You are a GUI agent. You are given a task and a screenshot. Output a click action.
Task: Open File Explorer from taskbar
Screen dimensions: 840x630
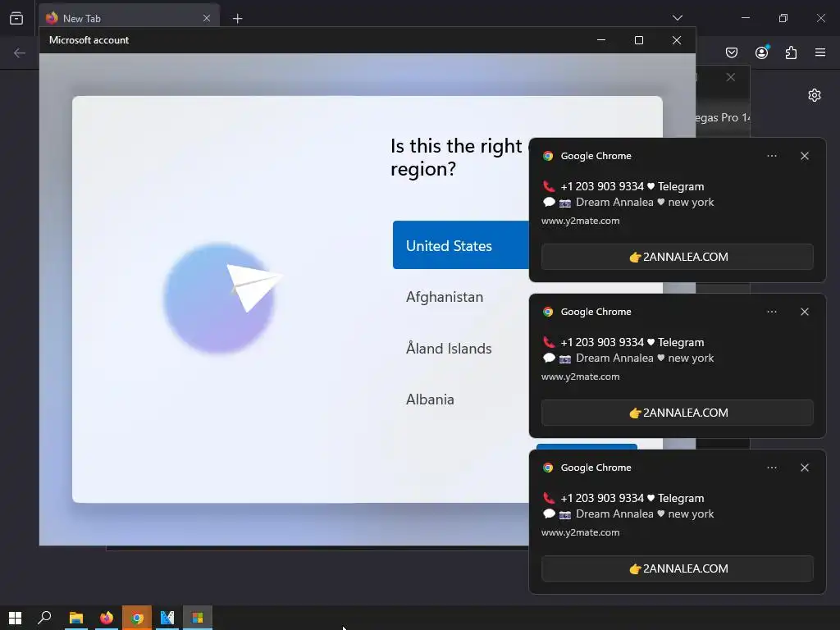pyautogui.click(x=76, y=618)
